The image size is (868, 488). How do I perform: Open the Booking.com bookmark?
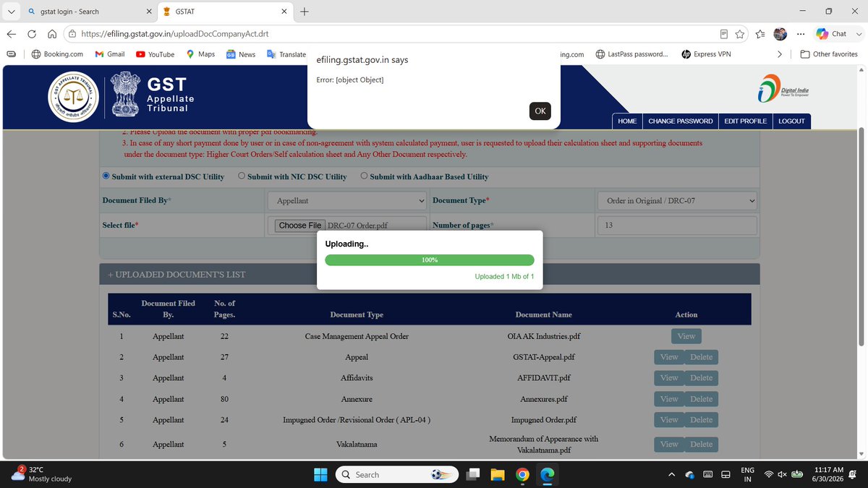[58, 54]
